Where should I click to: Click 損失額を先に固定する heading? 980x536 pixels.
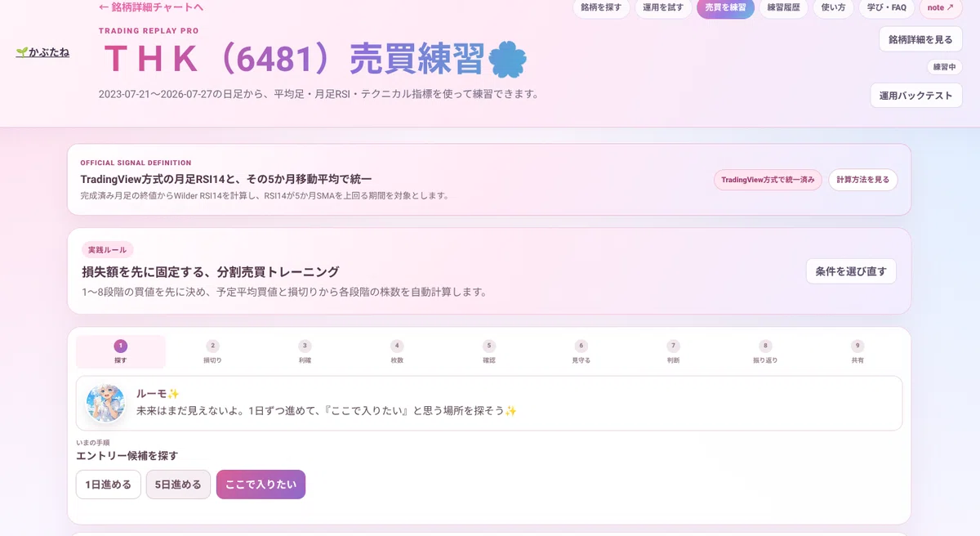[210, 272]
